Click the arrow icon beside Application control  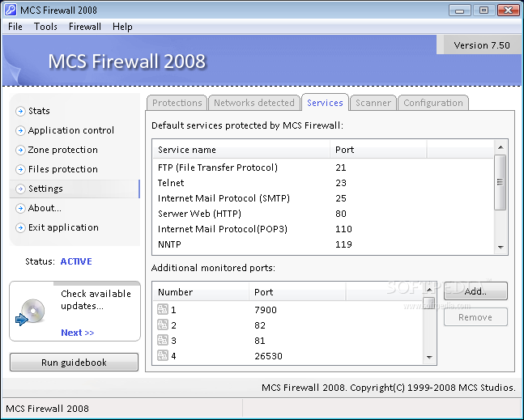click(x=20, y=130)
